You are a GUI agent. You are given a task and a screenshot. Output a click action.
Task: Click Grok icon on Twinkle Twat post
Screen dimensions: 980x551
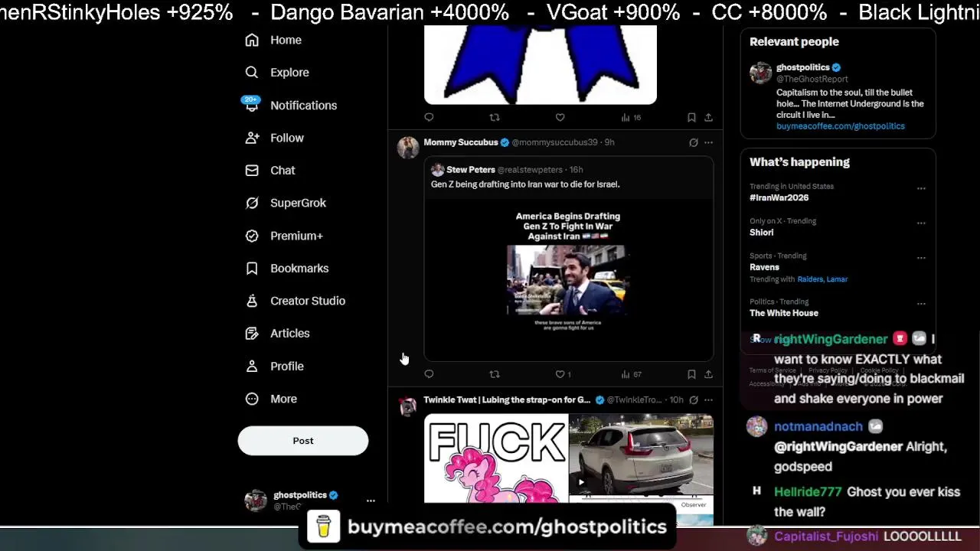tap(694, 399)
